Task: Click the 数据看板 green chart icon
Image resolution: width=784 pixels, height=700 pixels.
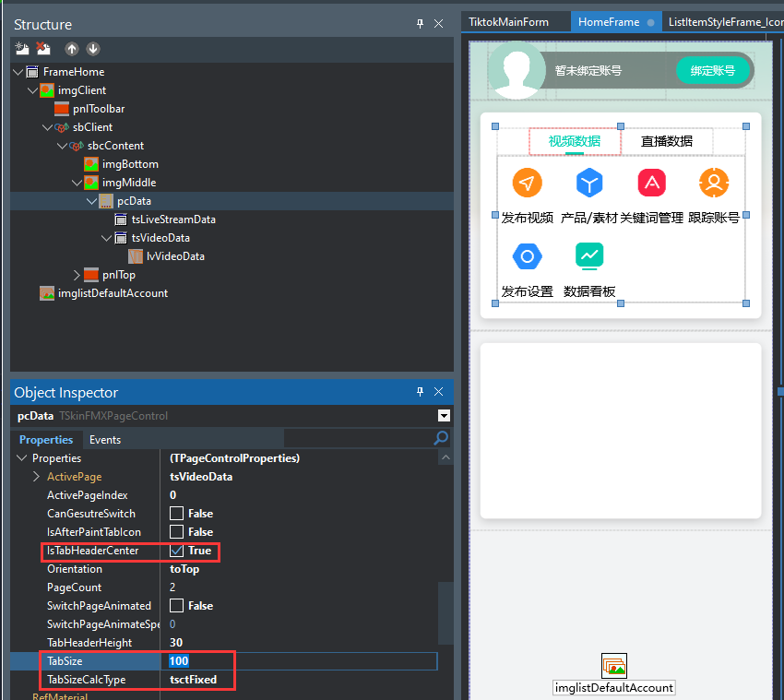Action: pyautogui.click(x=589, y=256)
